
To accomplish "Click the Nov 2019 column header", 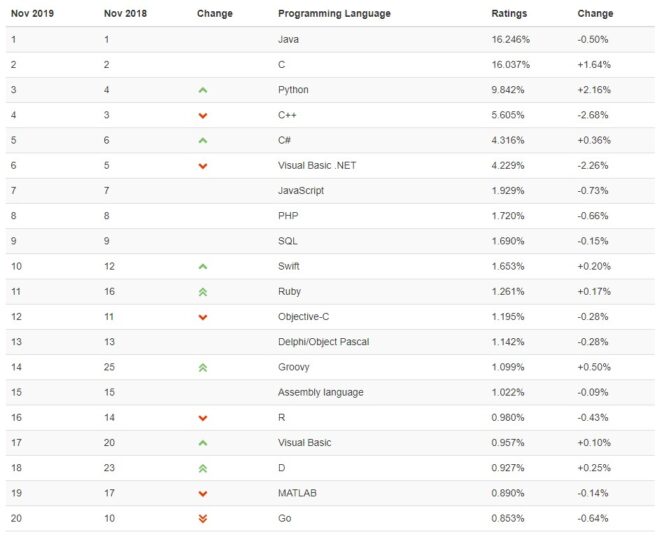I will (32, 14).
